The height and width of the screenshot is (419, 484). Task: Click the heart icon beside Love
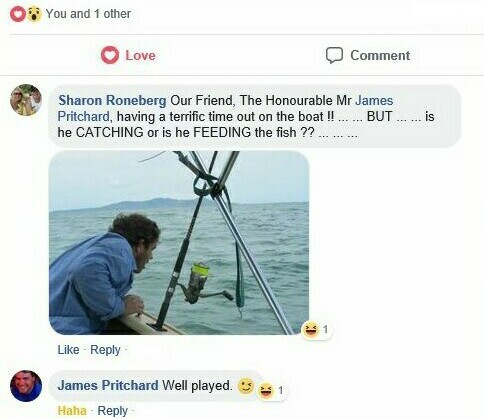point(110,55)
